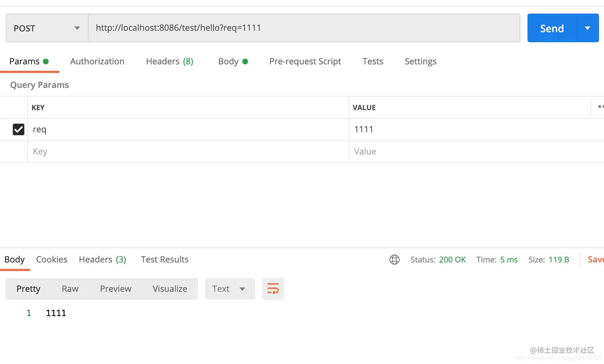The image size is (604, 364).
Task: Open the request Body tab
Action: click(x=233, y=62)
